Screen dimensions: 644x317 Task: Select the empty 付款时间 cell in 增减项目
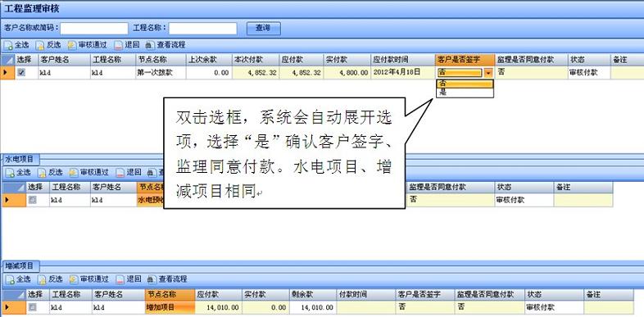click(366, 307)
